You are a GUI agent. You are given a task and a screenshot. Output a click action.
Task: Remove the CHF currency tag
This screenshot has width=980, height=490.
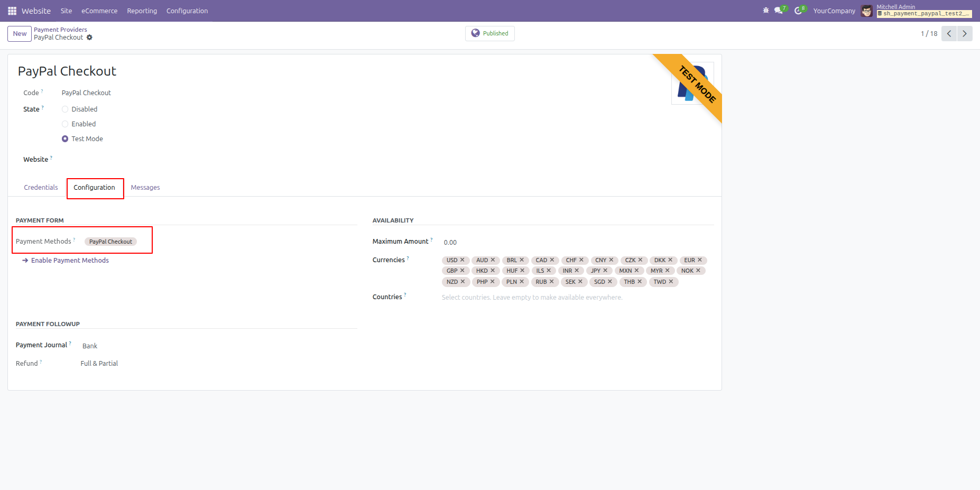tap(581, 260)
